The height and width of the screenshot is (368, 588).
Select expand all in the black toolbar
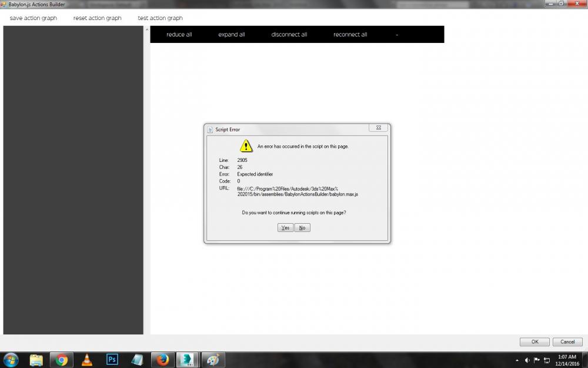click(231, 35)
